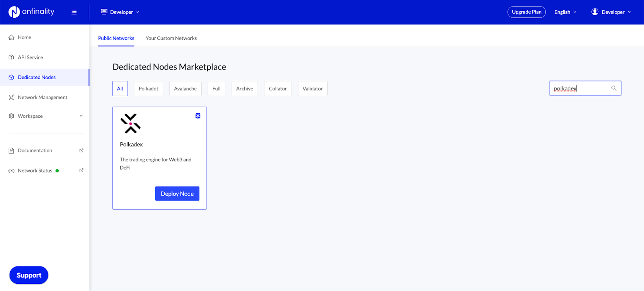The width and height of the screenshot is (644, 291).
Task: Expand the Workspace menu chevron
Action: (81, 116)
